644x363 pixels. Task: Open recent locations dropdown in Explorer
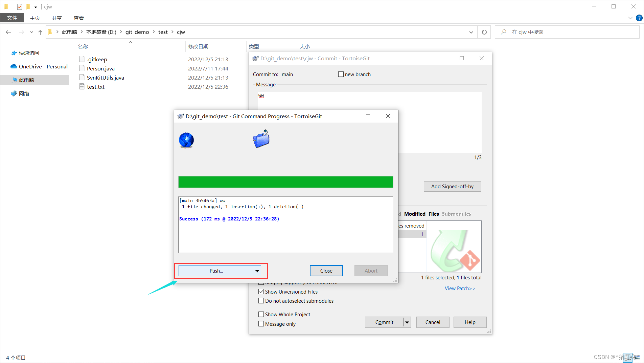pos(31,32)
